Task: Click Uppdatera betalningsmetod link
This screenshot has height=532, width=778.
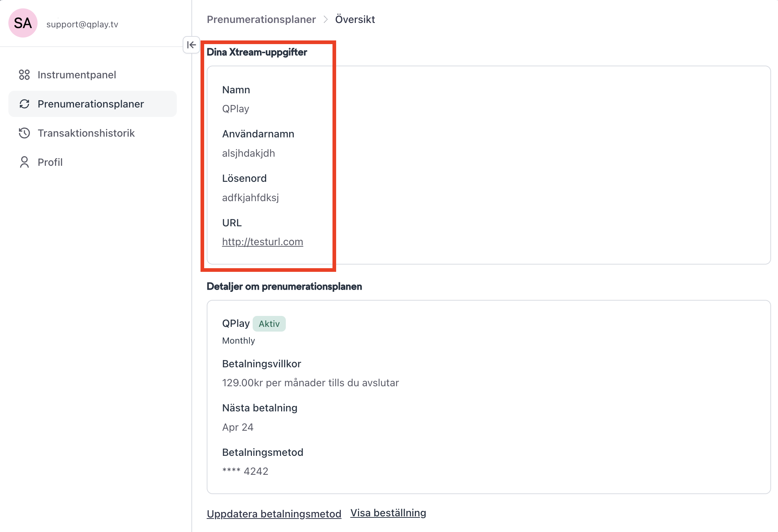Action: (274, 514)
